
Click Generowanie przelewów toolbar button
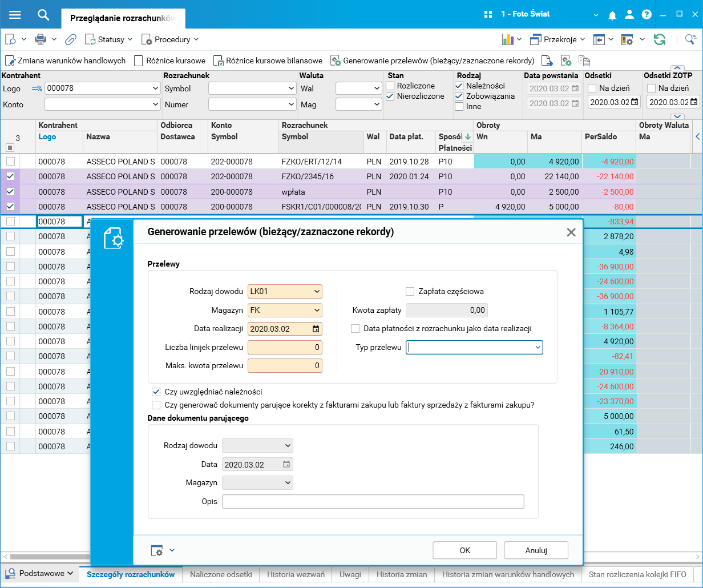click(433, 61)
